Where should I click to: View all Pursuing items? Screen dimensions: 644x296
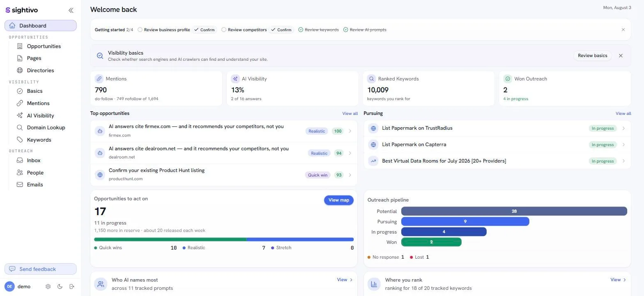click(623, 113)
